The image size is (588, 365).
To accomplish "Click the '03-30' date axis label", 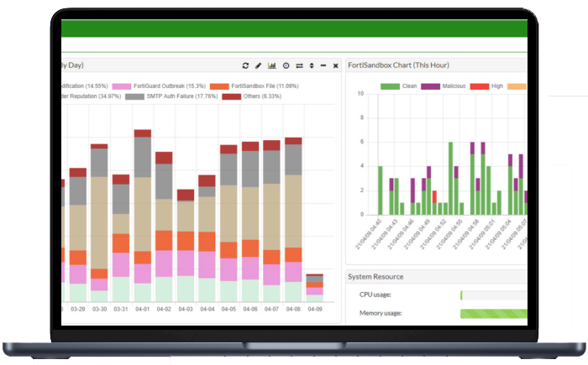I will tap(99, 309).
